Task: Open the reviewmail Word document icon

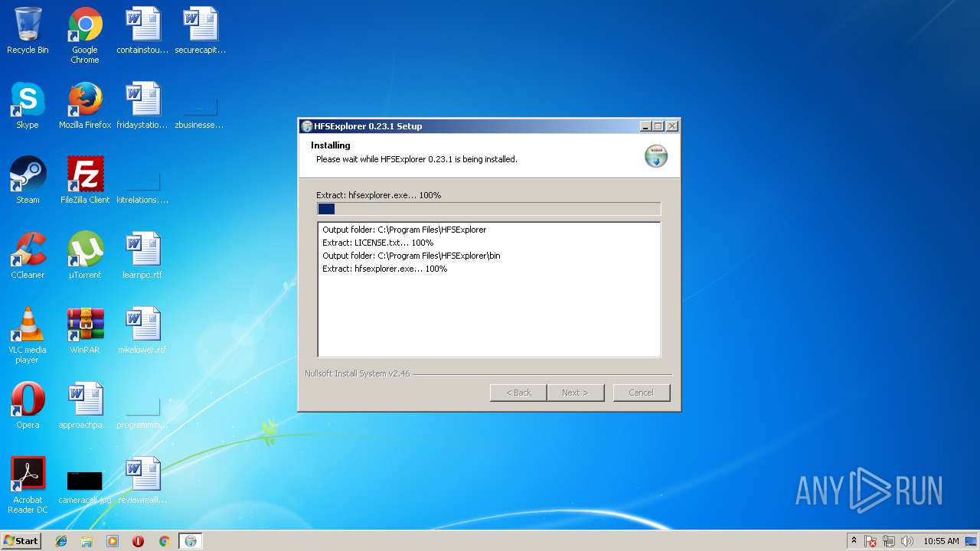Action: 142,481
